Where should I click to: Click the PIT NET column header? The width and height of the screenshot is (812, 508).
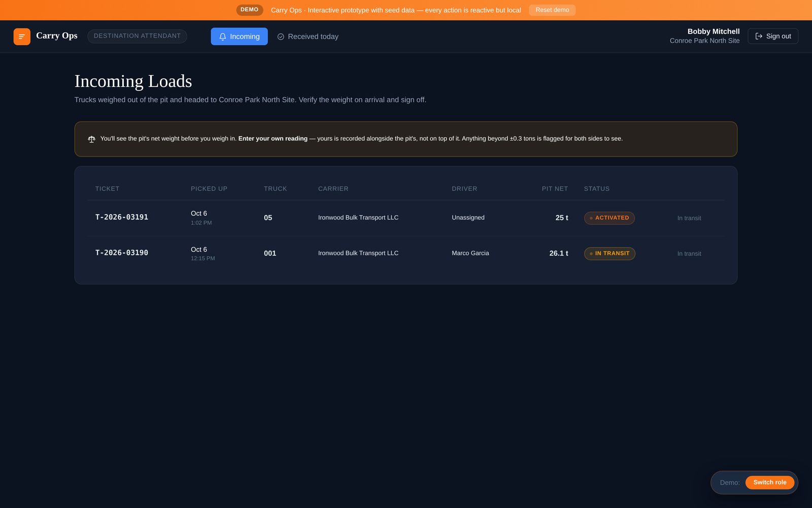click(555, 188)
